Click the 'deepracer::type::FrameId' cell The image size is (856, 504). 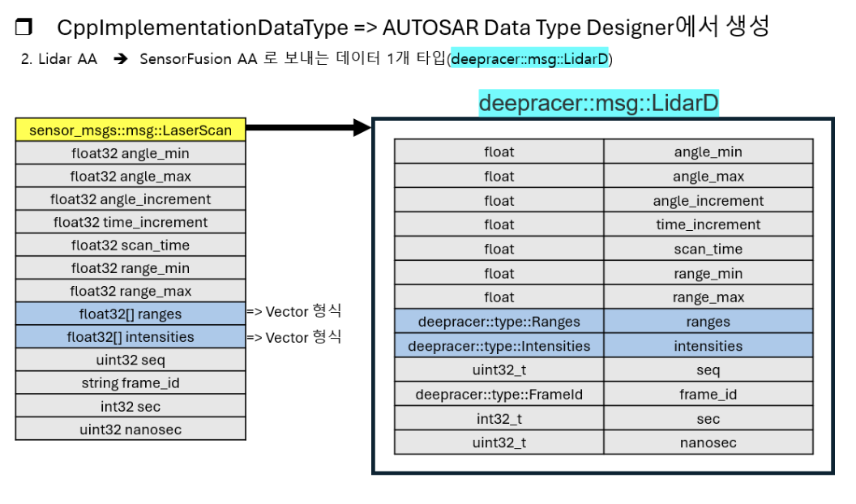(x=499, y=394)
